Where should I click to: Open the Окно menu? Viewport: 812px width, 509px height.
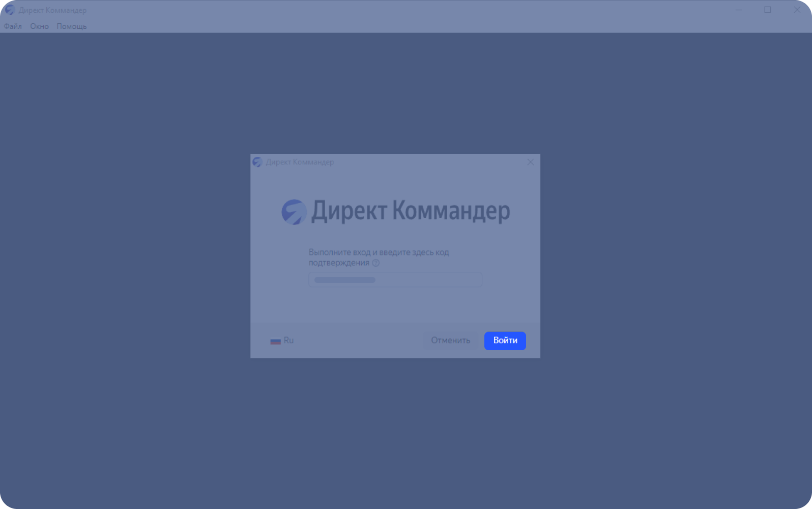click(x=39, y=26)
